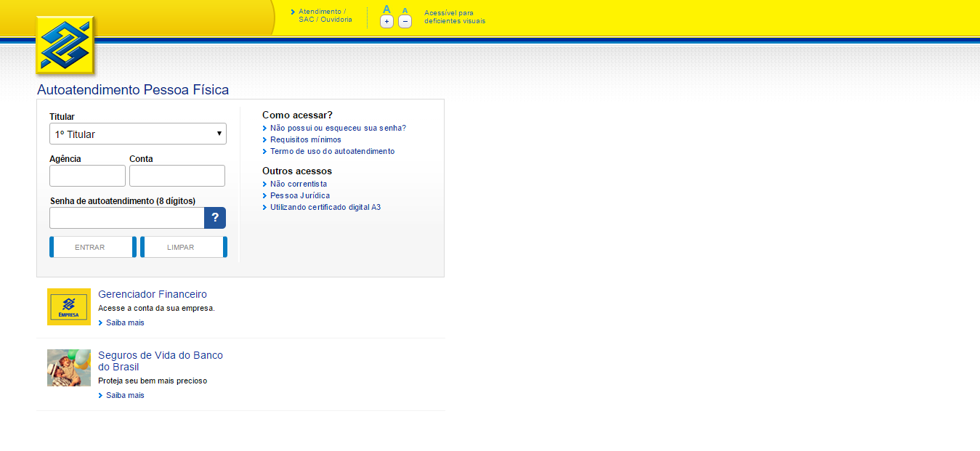Open Gerenciador Financeiro heading link

153,294
